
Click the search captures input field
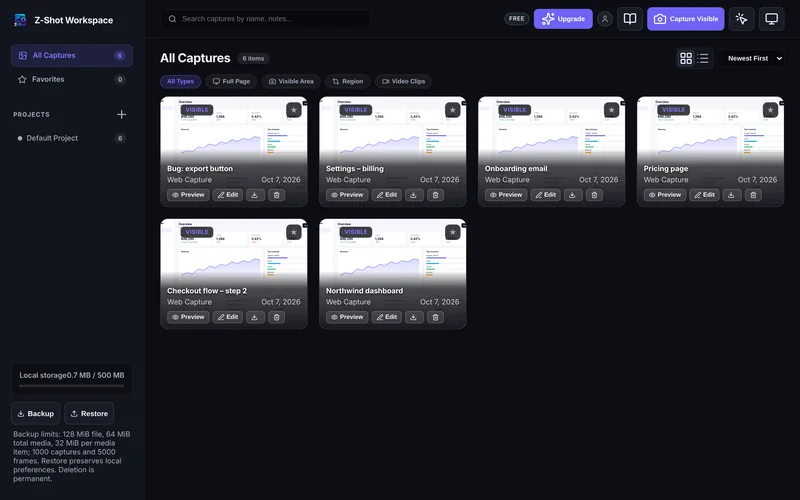266,19
